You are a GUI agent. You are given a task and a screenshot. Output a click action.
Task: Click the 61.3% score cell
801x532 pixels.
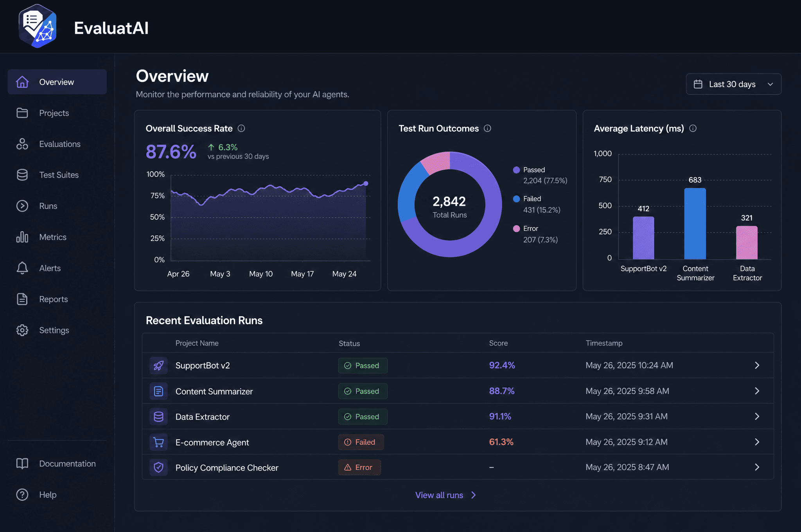point(501,442)
